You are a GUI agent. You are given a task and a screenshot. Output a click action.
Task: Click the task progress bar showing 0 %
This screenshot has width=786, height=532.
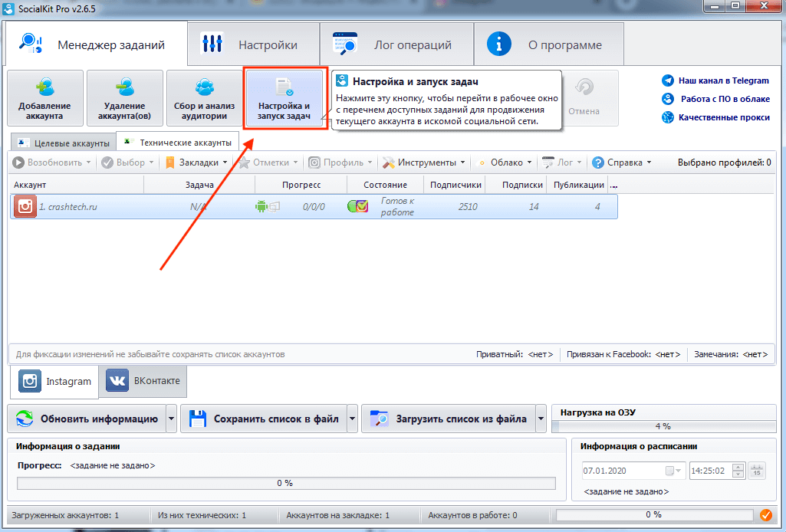(286, 484)
